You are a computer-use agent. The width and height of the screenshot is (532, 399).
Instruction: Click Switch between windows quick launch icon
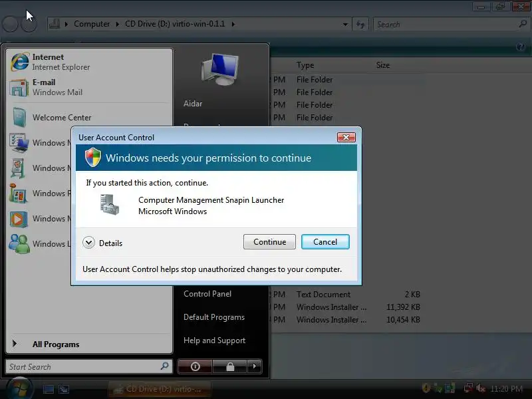click(x=63, y=389)
